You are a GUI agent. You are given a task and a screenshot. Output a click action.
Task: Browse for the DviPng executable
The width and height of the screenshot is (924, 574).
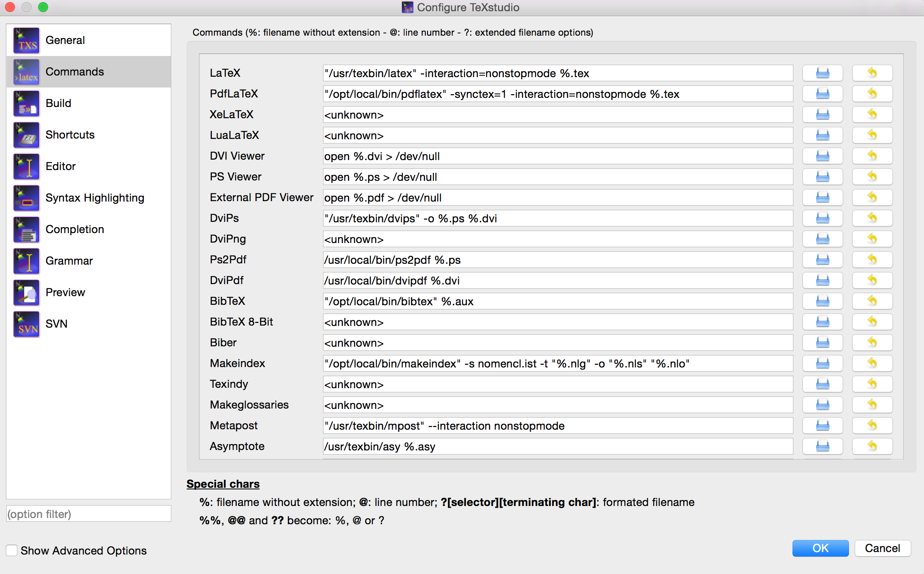(x=822, y=239)
